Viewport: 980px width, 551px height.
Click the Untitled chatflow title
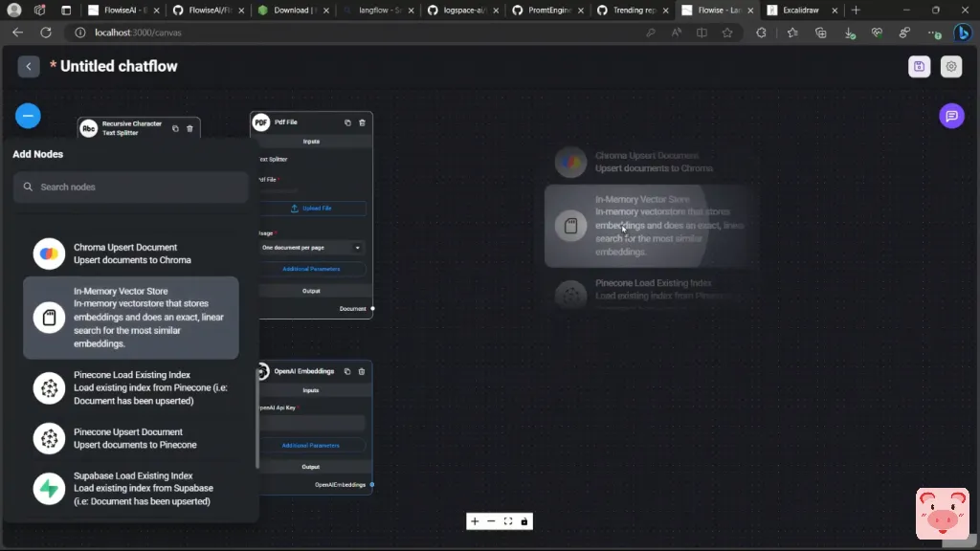[x=119, y=66]
